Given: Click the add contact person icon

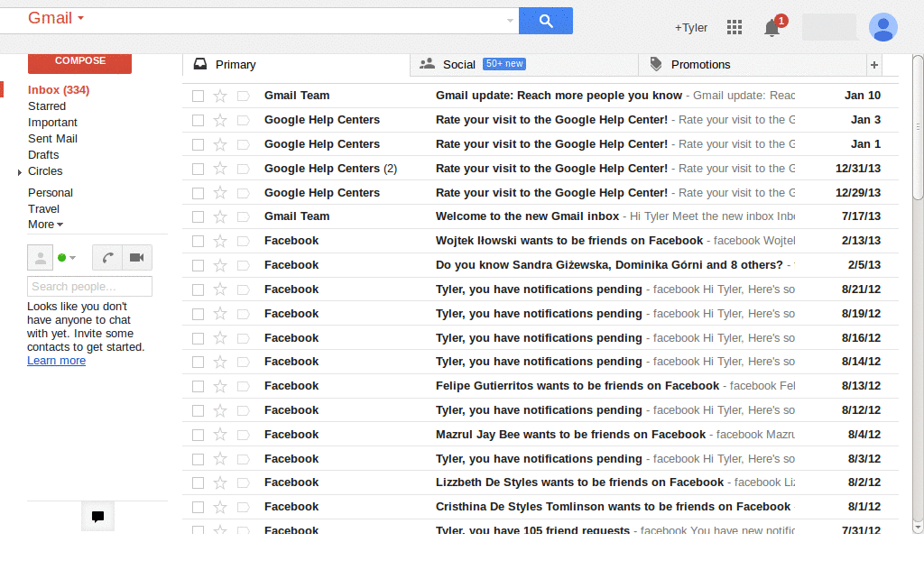Looking at the screenshot, I should 40,257.
